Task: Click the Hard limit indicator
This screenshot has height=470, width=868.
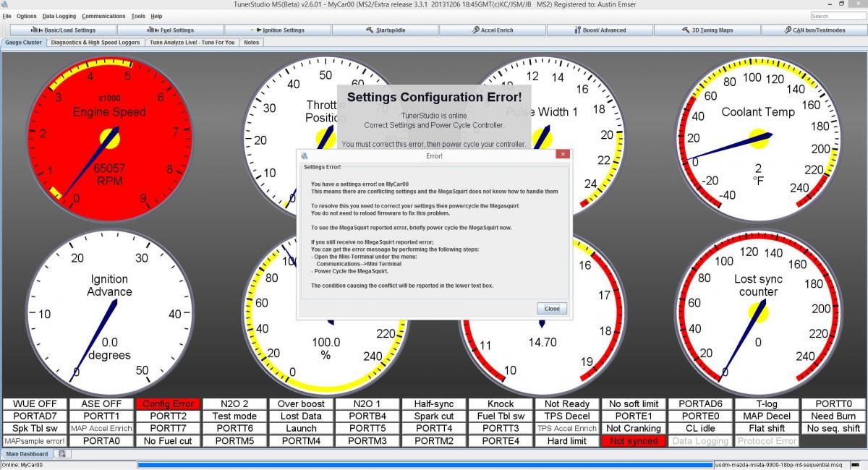Action: [x=567, y=441]
